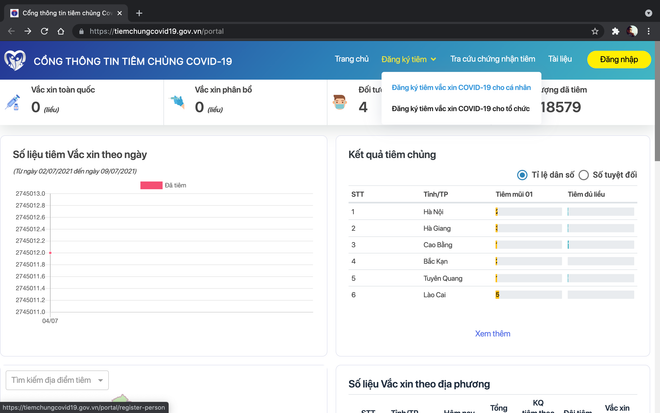Expand the Đăng ký tiêm dropdown menu

(409, 60)
